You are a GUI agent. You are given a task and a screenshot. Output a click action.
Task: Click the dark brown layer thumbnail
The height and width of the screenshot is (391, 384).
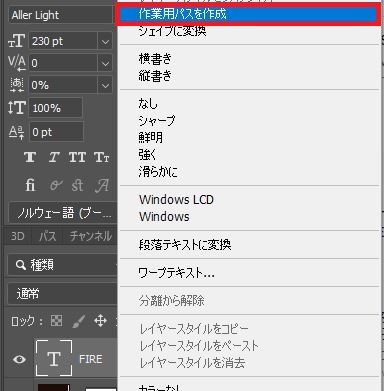tap(53, 387)
